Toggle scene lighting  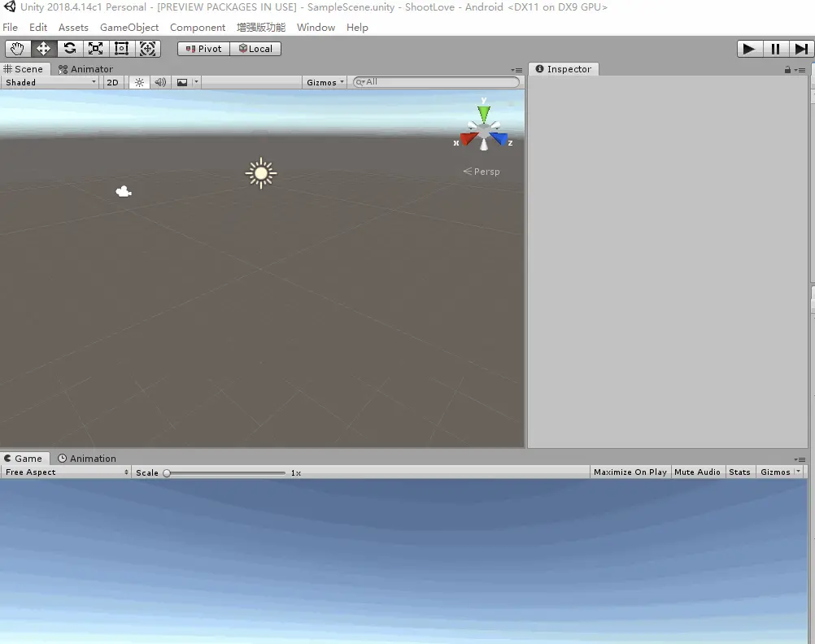point(139,82)
